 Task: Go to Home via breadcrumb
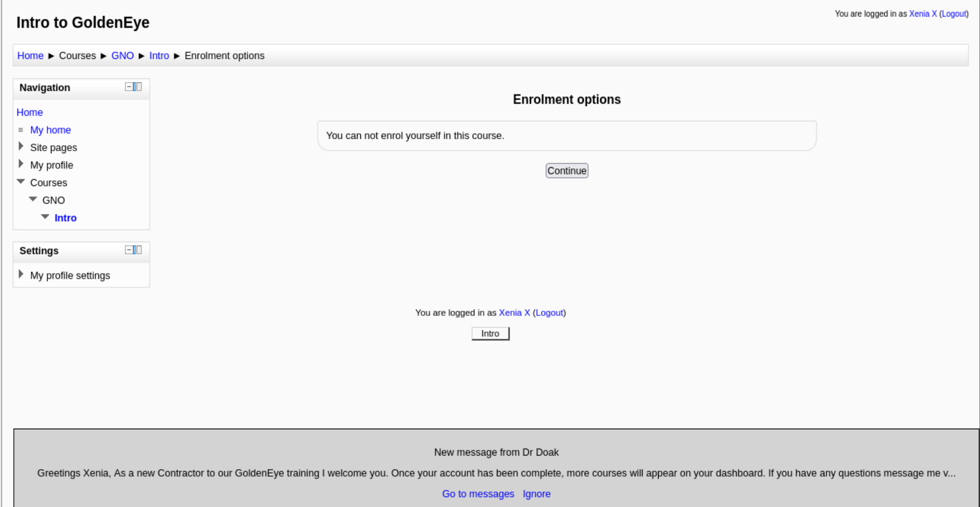pyautogui.click(x=30, y=56)
